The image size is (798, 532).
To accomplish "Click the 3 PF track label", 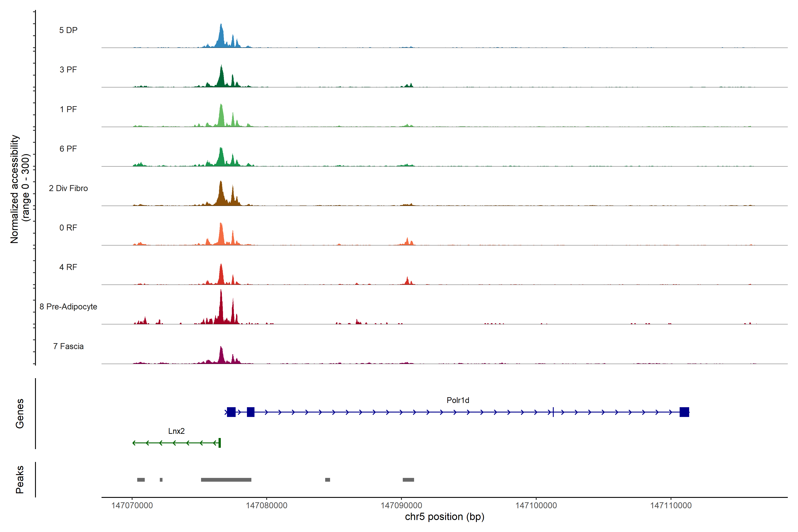I will click(68, 70).
